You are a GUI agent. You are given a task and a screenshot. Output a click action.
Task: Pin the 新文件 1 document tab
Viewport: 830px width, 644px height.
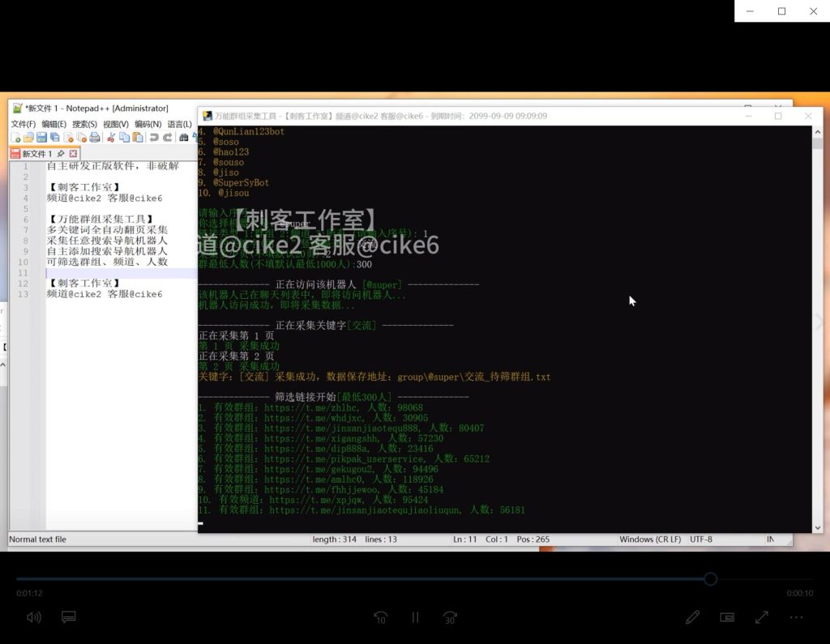(62, 153)
